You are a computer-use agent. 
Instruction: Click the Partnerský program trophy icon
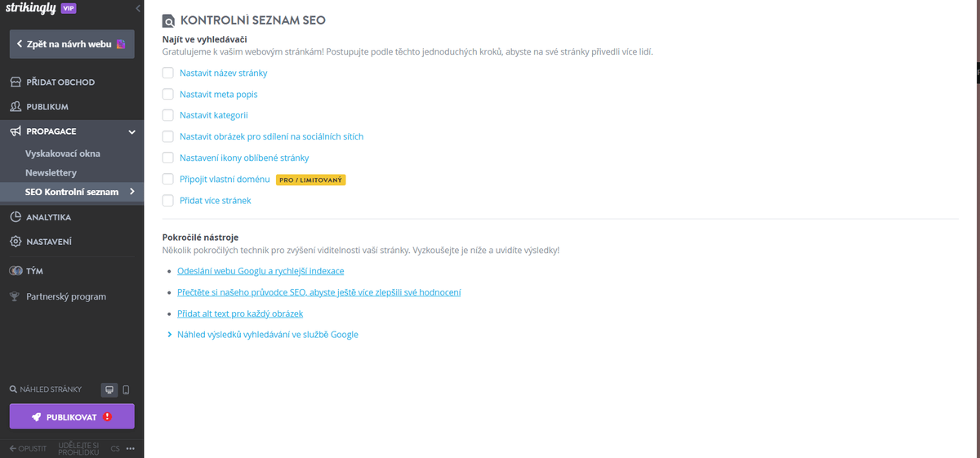15,296
